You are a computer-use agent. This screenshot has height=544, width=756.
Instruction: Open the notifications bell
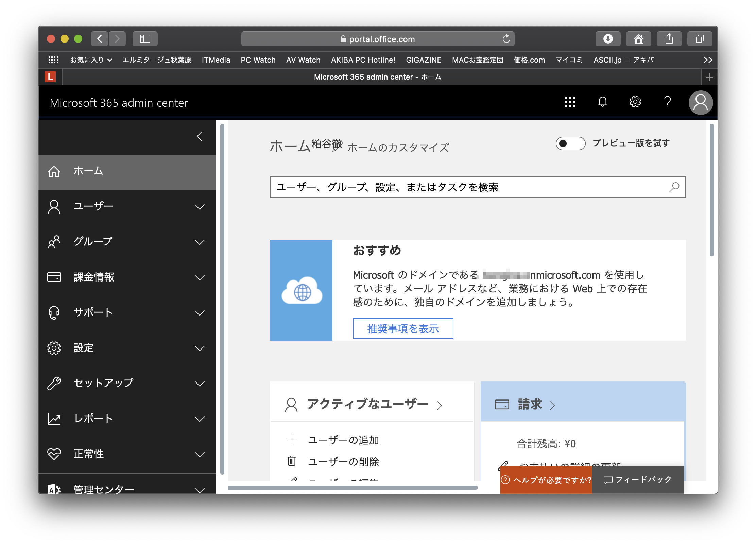(602, 102)
